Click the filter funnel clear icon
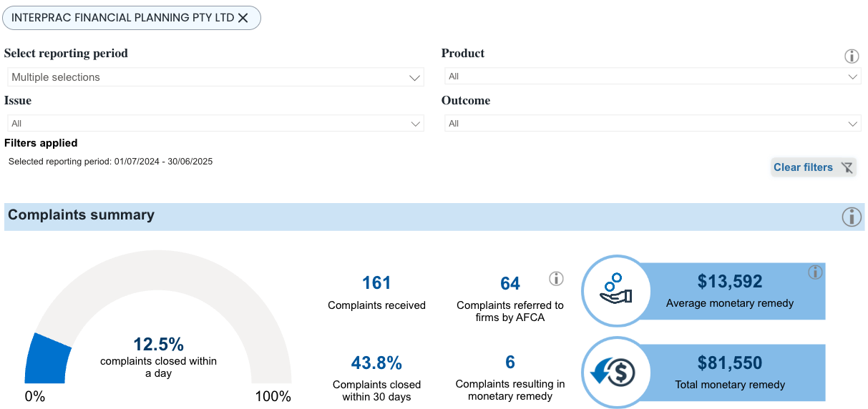868x409 pixels. point(847,167)
